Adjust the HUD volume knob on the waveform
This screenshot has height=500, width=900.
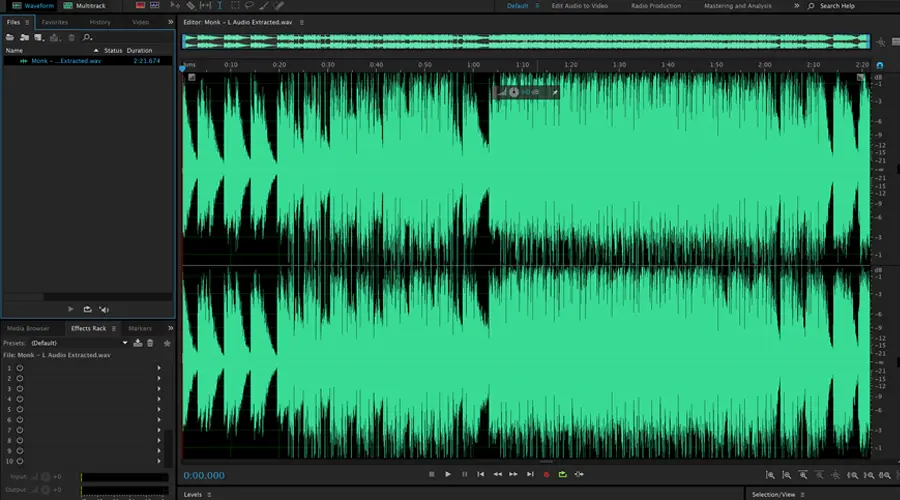(x=514, y=92)
